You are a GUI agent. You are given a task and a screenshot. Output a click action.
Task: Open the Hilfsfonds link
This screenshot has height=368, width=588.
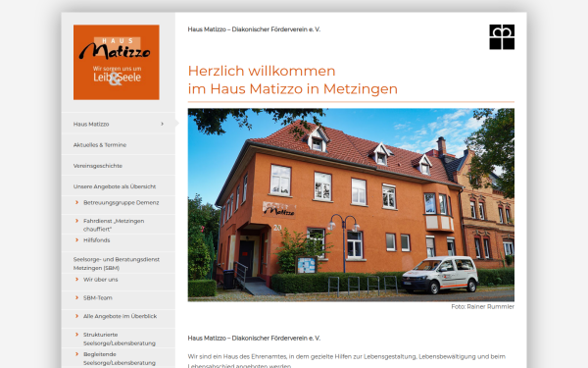[97, 240]
